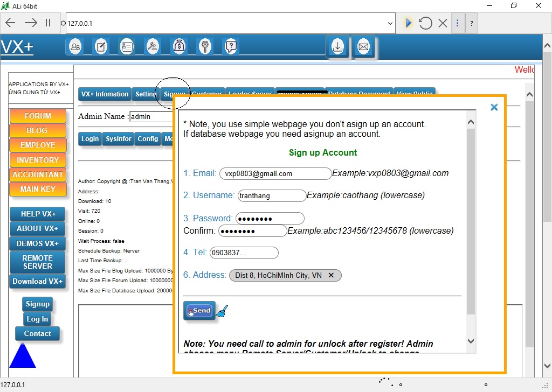Expand the address bar URL dropdown
The width and height of the screenshot is (552, 392).
[390, 23]
